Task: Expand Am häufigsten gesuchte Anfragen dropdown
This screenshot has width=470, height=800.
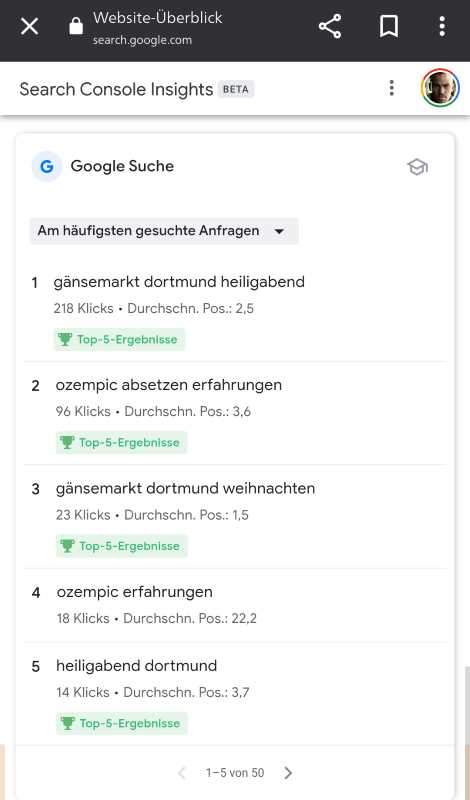Action: [x=164, y=231]
